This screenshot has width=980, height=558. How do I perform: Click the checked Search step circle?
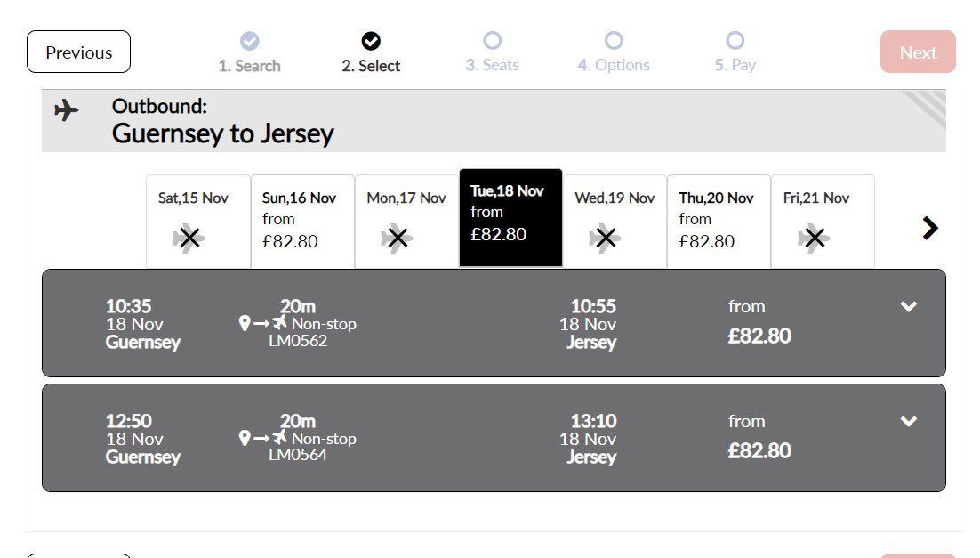click(249, 41)
